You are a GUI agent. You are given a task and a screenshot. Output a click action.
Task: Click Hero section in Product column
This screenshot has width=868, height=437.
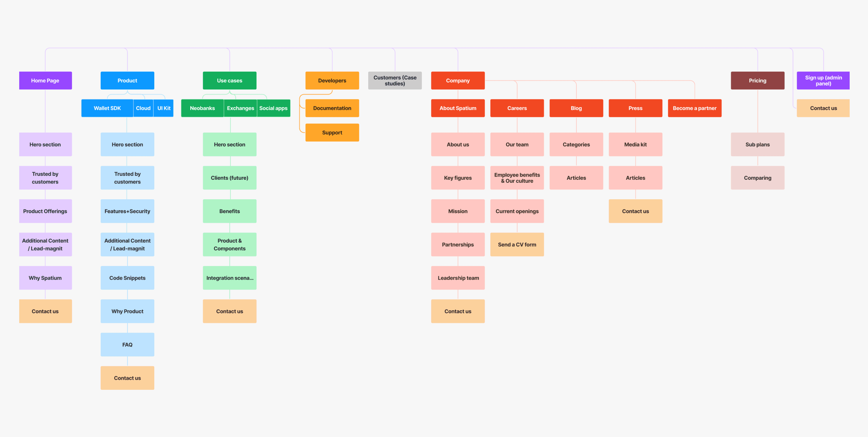point(127,144)
